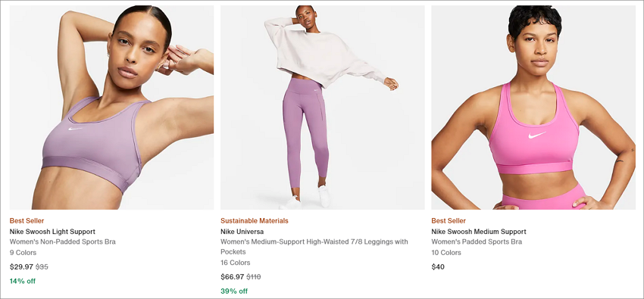Open the pink Swoosh Medium Support bra image
The image size is (644, 299).
coord(533,107)
